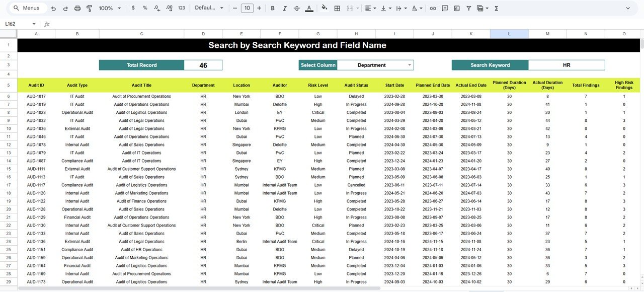
Task: Open more number formats via 123
Action: point(181,8)
